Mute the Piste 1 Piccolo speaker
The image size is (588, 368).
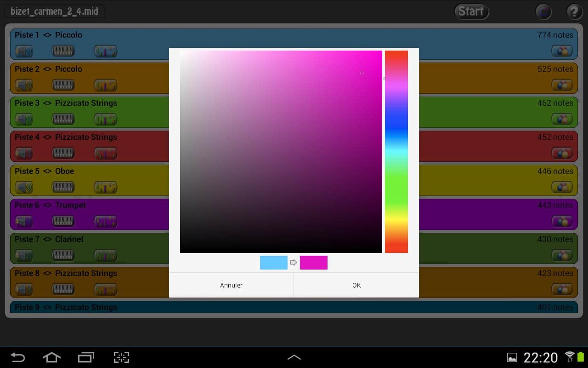click(x=24, y=51)
